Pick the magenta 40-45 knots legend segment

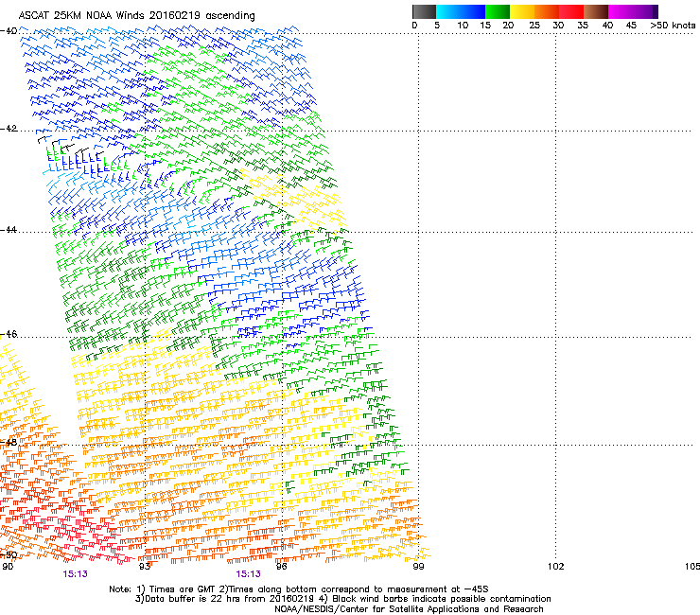tap(621, 11)
